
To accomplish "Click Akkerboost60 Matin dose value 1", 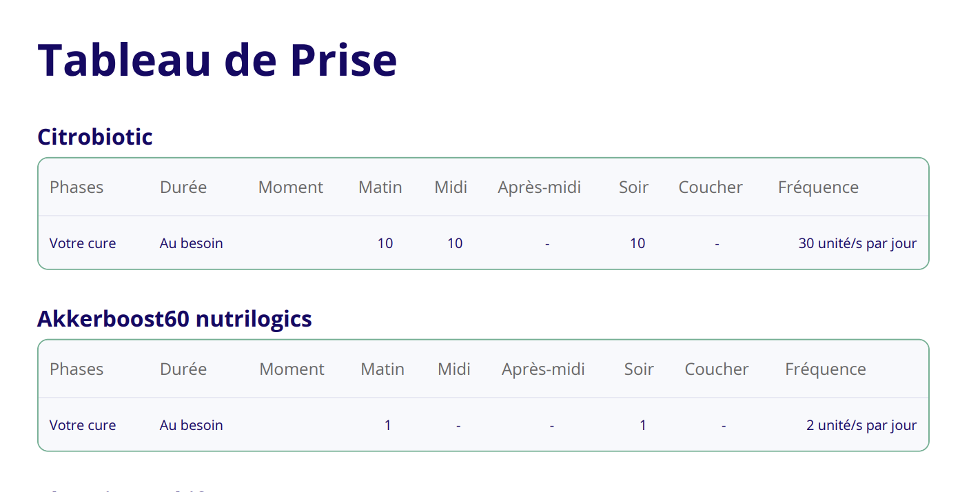I will tap(388, 425).
